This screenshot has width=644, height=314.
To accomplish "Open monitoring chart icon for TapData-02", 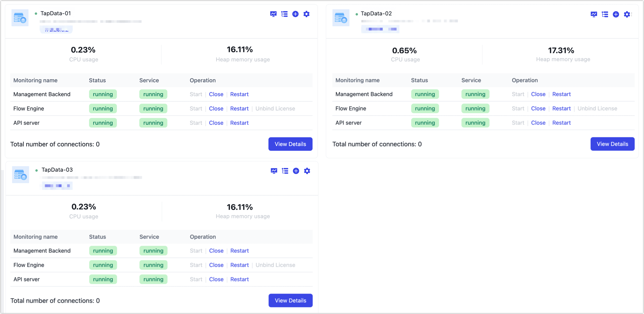I will point(594,14).
